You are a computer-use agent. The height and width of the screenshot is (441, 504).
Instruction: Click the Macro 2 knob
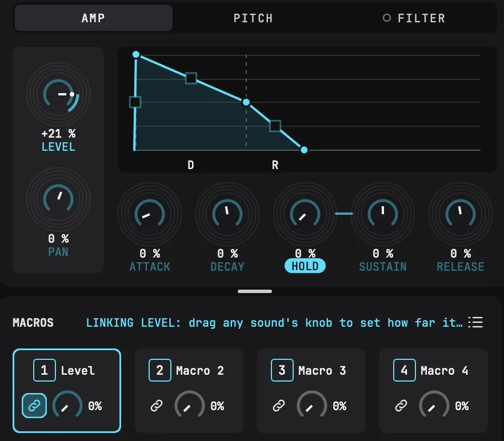[x=189, y=406]
